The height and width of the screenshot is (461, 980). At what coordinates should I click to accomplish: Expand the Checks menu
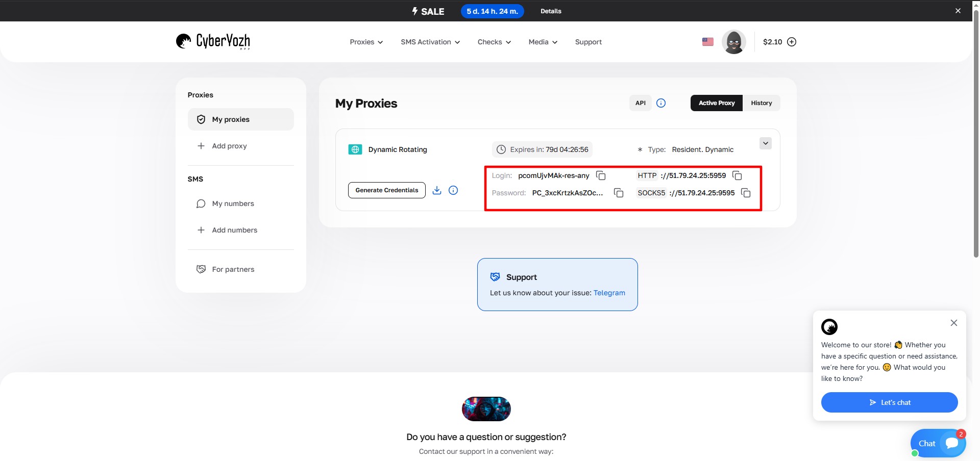[x=494, y=42]
